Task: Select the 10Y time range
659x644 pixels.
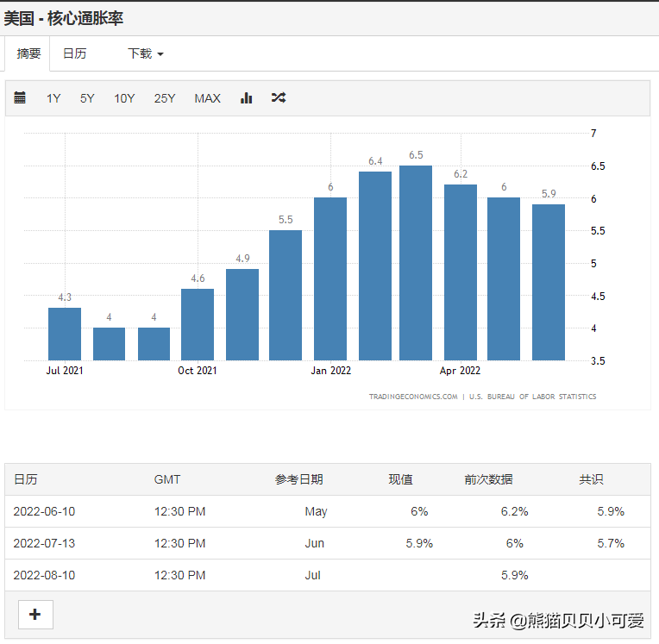Action: tap(124, 98)
